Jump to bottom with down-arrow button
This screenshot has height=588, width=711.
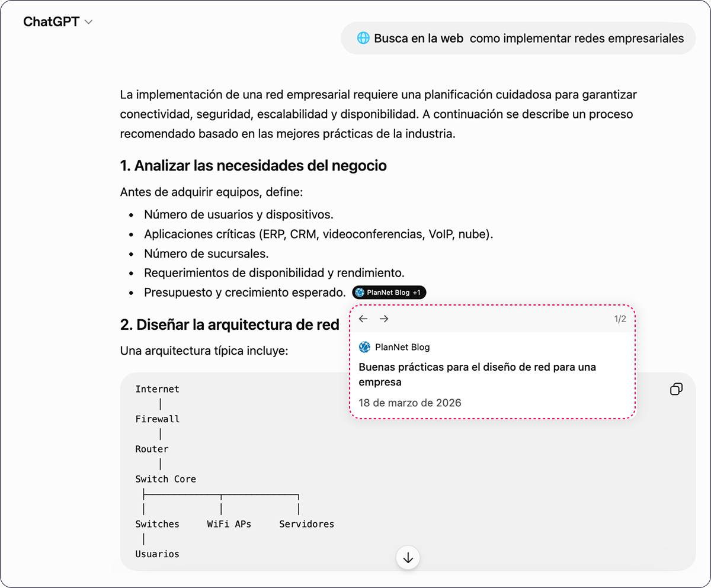coord(408,557)
